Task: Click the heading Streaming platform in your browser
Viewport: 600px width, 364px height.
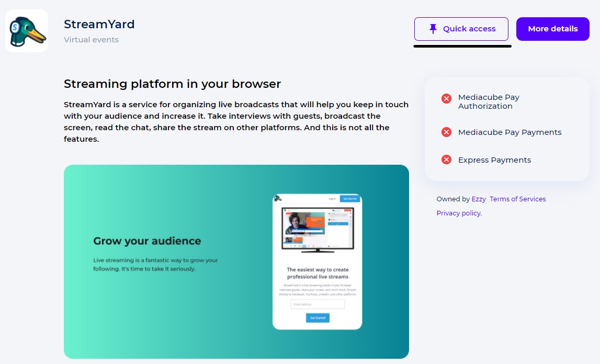Action: pyautogui.click(x=172, y=84)
